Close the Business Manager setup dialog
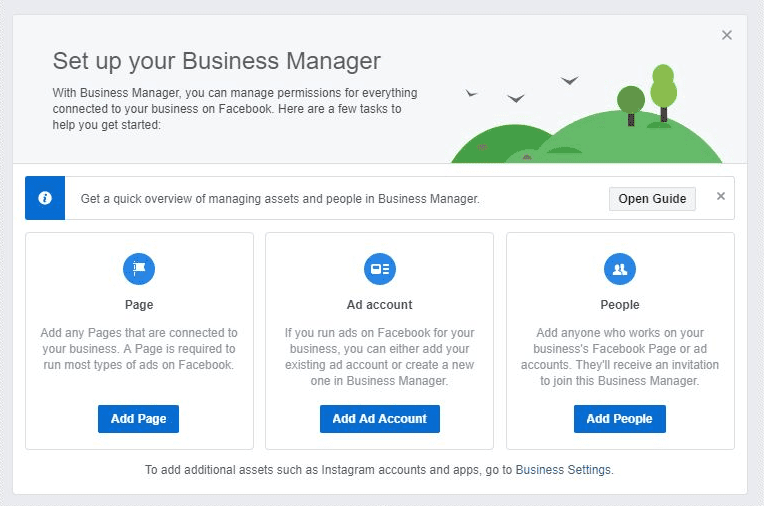Screen dimensions: 764x506 [726, 35]
